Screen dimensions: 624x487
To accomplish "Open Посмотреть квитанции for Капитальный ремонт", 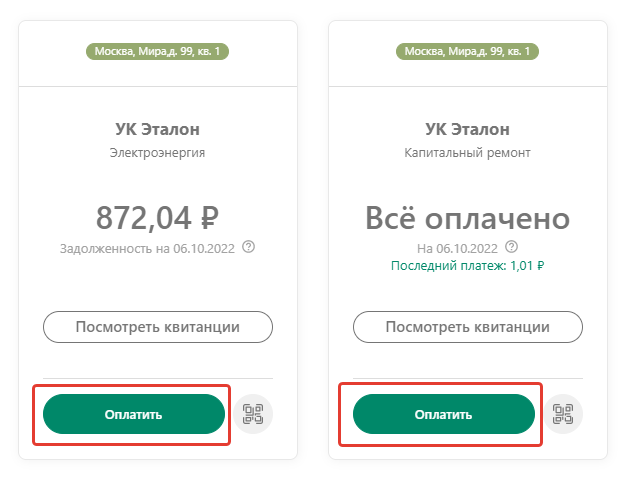I will tap(468, 327).
